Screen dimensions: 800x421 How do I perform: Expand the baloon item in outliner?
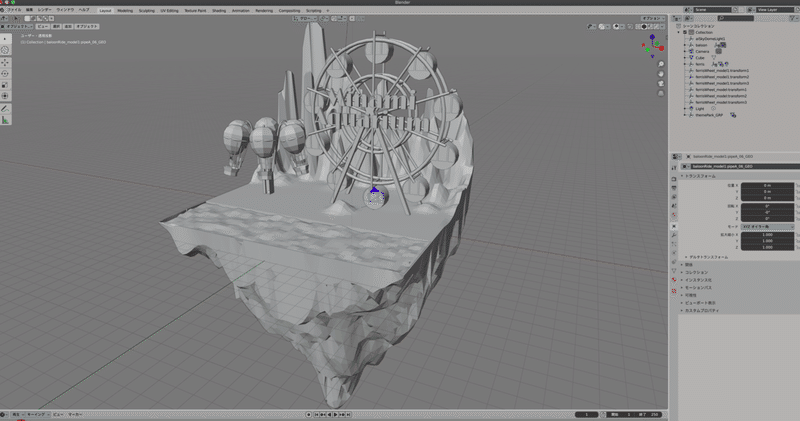point(685,45)
